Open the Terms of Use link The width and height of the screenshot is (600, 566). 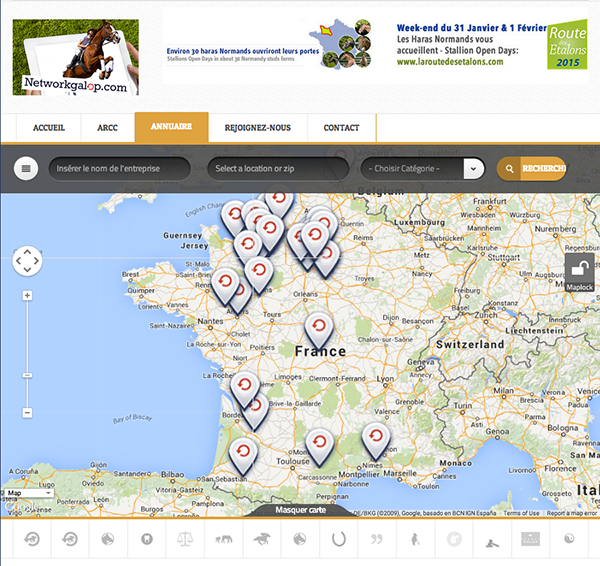pos(521,513)
